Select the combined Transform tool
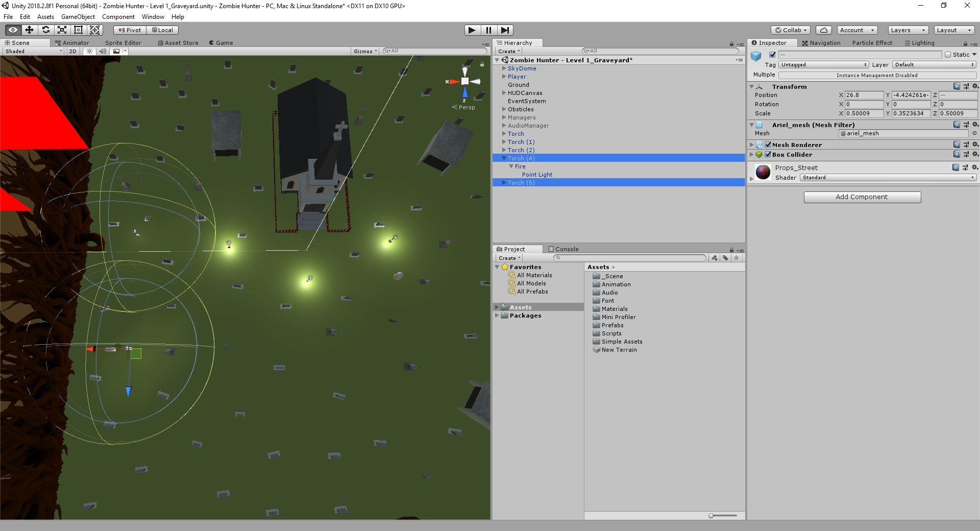Screen dimensions: 980x531 tap(95, 30)
